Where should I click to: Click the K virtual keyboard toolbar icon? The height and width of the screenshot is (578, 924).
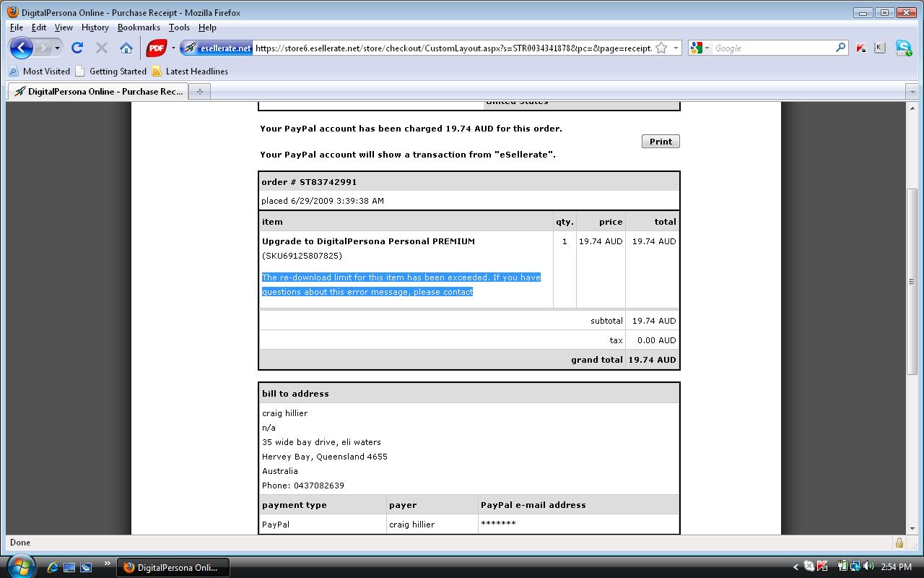(879, 48)
